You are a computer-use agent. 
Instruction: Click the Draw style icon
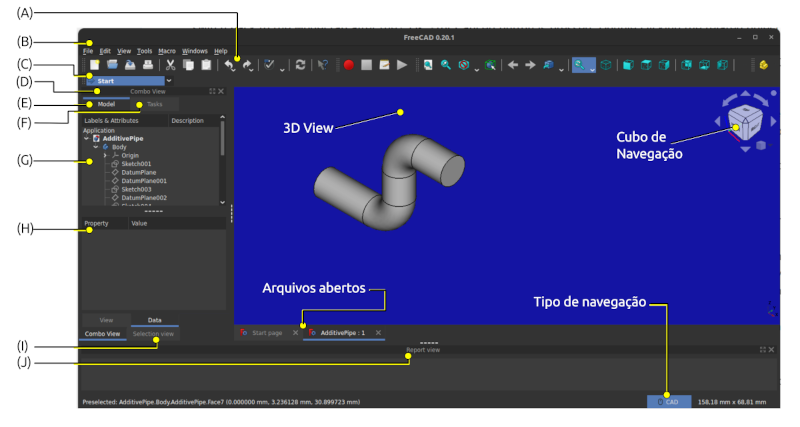tap(464, 65)
